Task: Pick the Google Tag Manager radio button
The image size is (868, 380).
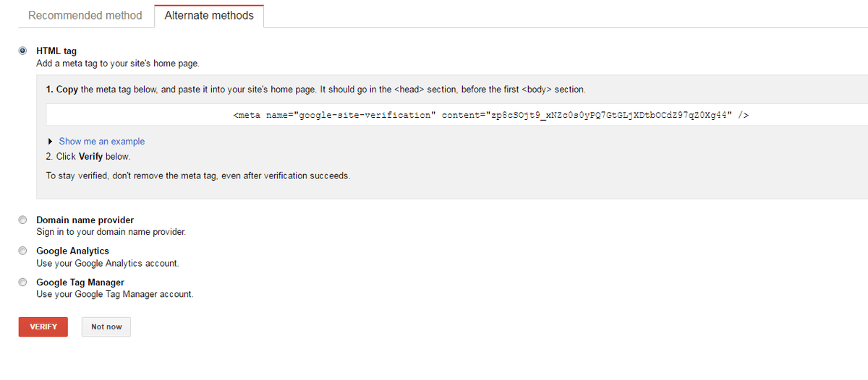Action: tap(23, 282)
